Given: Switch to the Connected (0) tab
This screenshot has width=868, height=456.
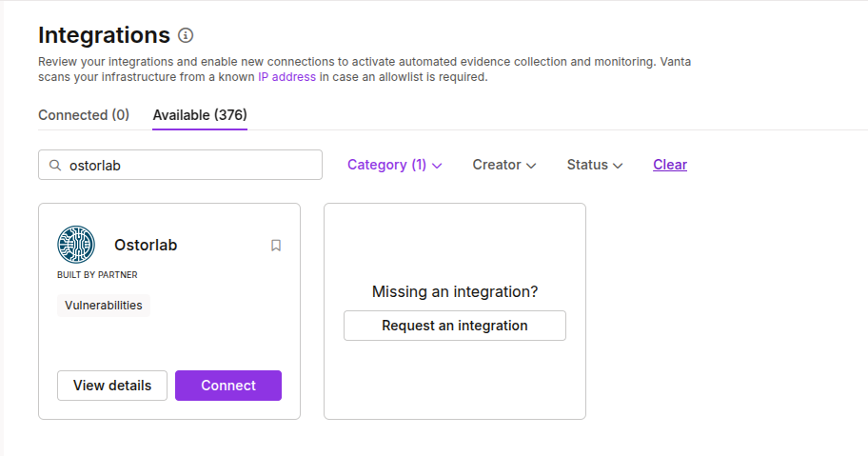Looking at the screenshot, I should coord(84,115).
